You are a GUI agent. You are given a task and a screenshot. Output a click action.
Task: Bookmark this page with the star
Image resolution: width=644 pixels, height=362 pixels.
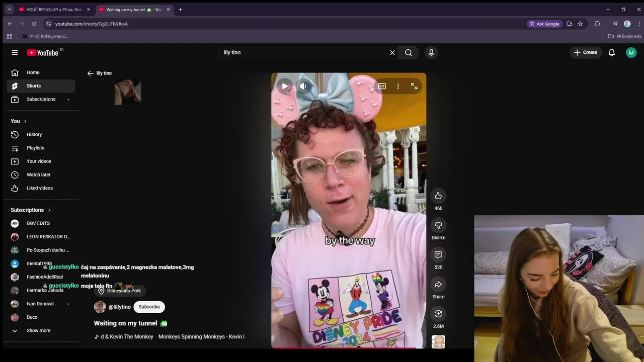[580, 24]
